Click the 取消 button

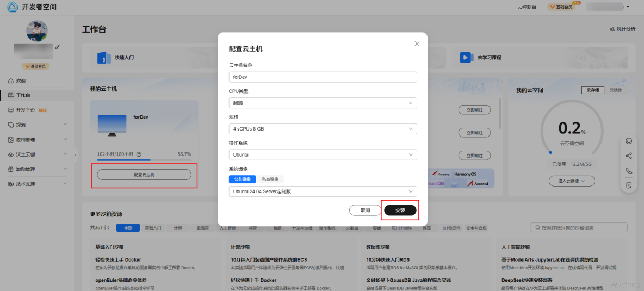pyautogui.click(x=365, y=210)
